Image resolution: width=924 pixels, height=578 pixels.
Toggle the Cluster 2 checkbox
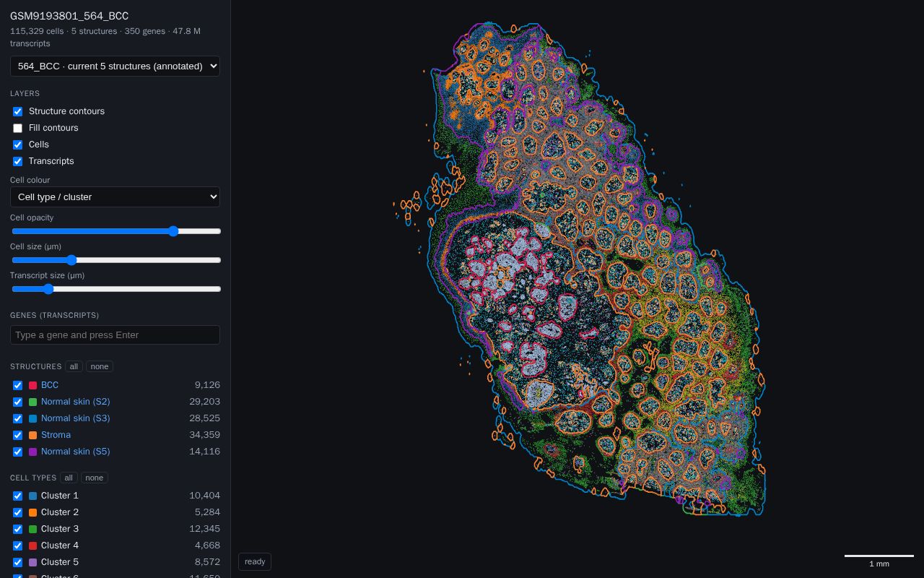18,512
